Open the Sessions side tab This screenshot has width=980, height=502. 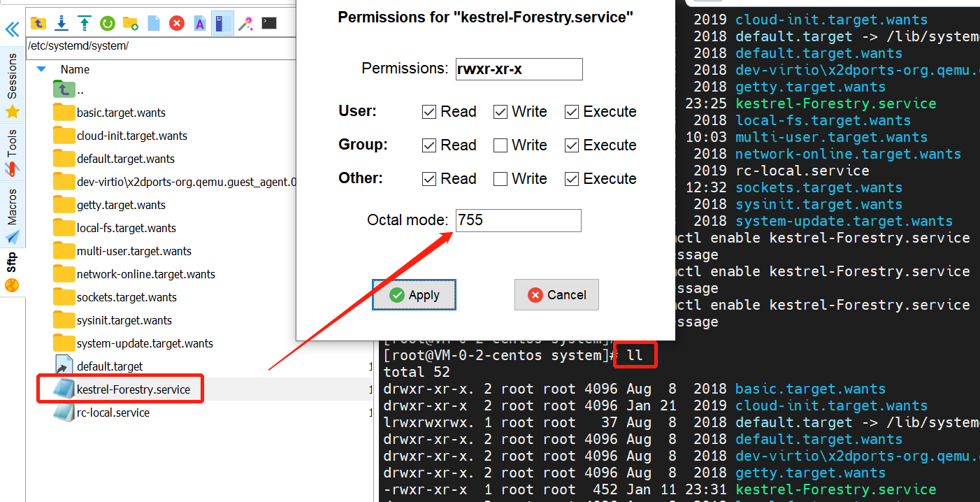click(x=12, y=85)
